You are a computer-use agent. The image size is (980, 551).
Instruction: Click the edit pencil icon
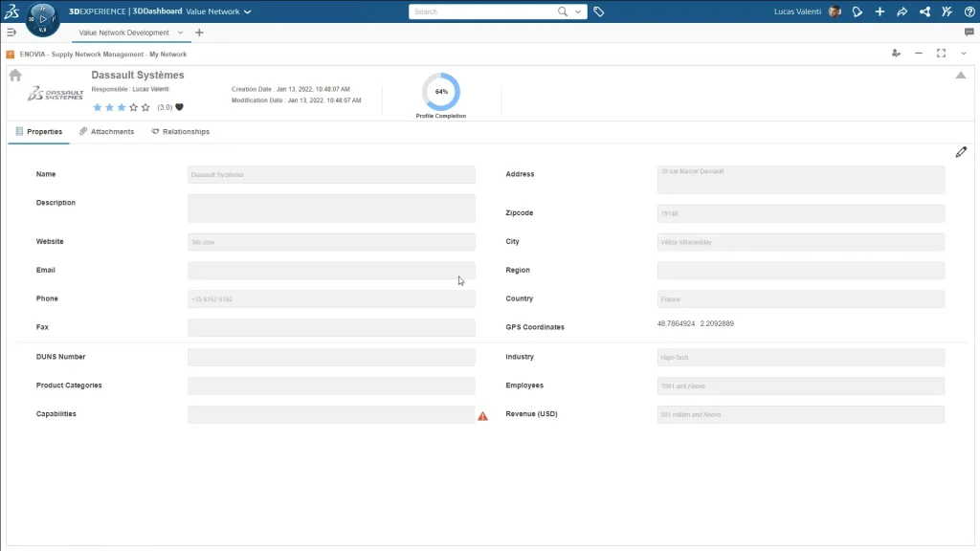[x=961, y=152]
